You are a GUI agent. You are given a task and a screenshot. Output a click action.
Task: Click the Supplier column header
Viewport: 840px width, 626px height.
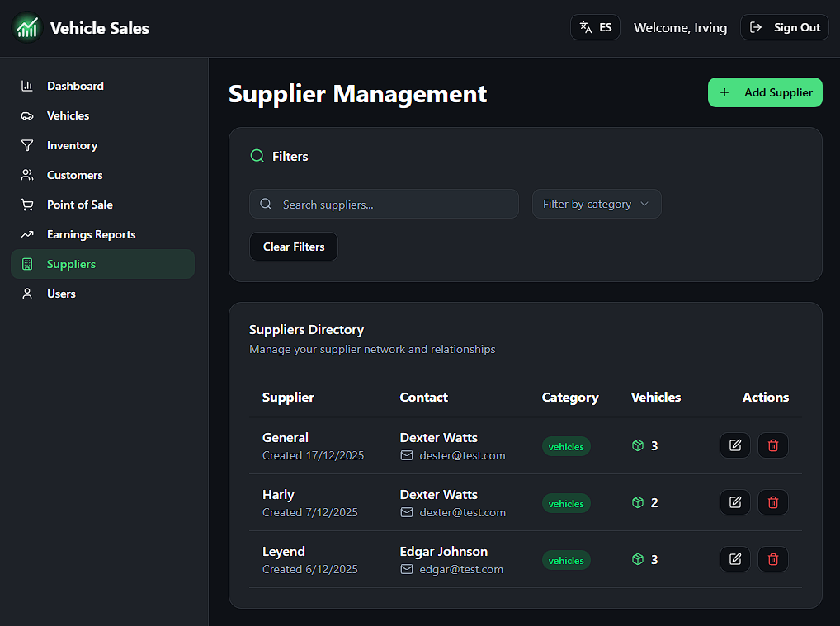pyautogui.click(x=288, y=398)
